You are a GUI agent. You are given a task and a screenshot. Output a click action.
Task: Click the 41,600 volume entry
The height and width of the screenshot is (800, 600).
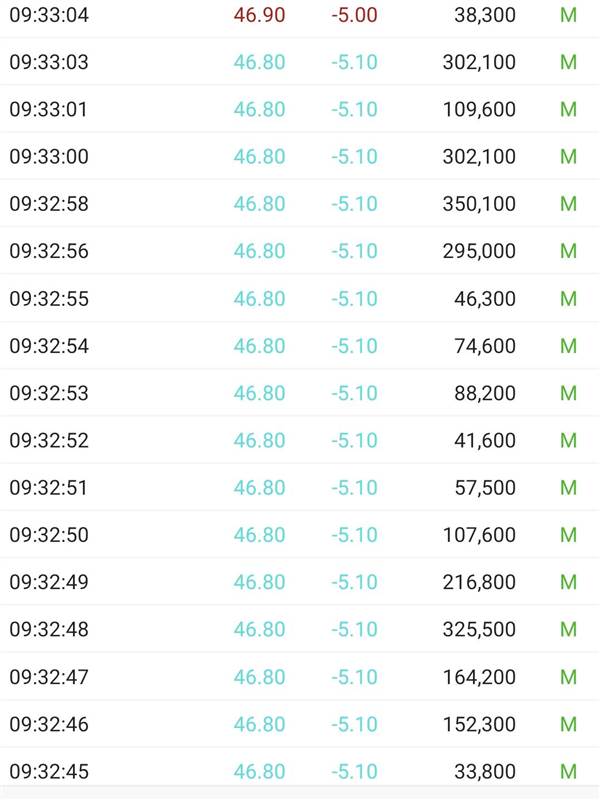click(x=485, y=440)
